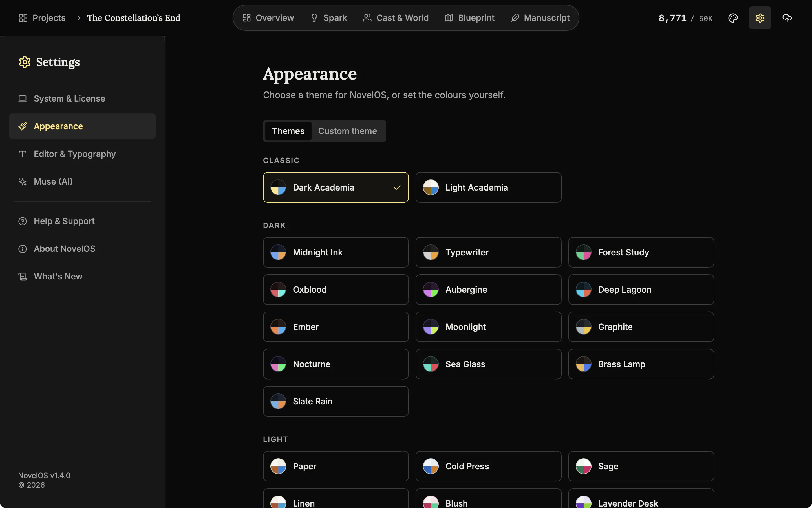Image resolution: width=812 pixels, height=508 pixels.
Task: Click The Constellation's End project title
Action: point(134,18)
